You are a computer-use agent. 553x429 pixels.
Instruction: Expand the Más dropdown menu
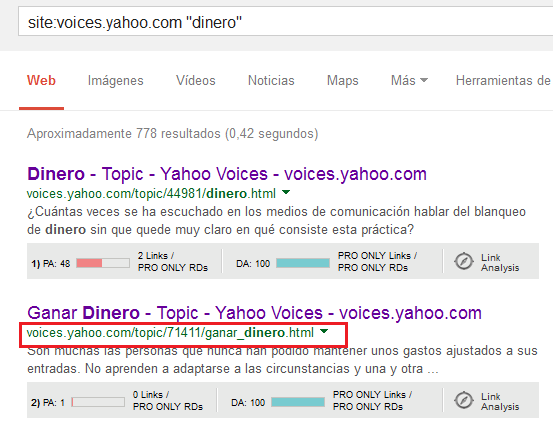coord(409,80)
